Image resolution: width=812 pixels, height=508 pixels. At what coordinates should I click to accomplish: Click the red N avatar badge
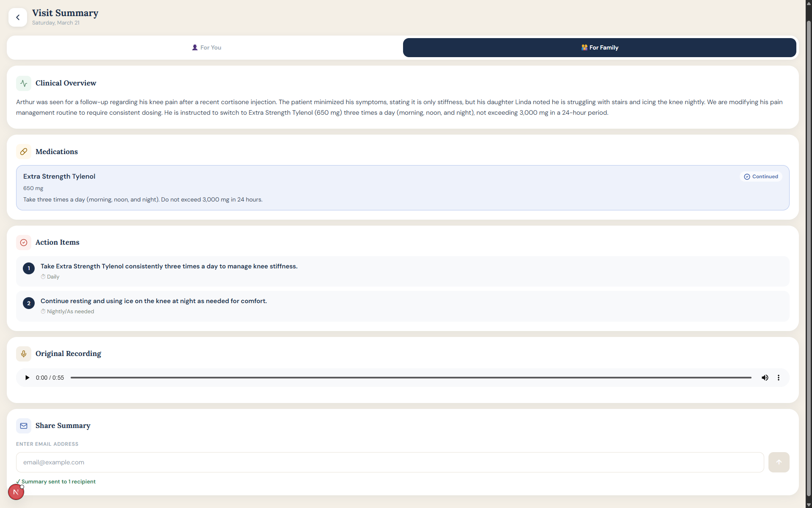[16, 492]
